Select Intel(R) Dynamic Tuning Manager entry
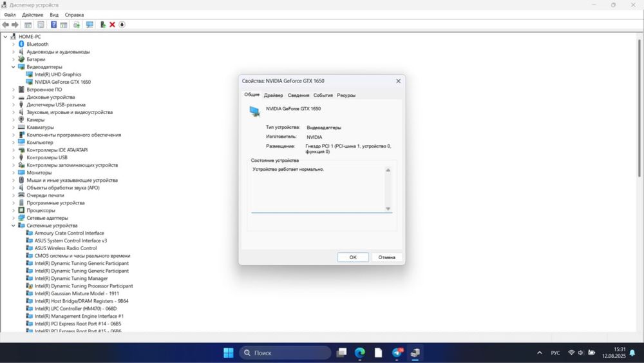Image resolution: width=644 pixels, height=363 pixels. point(71,279)
